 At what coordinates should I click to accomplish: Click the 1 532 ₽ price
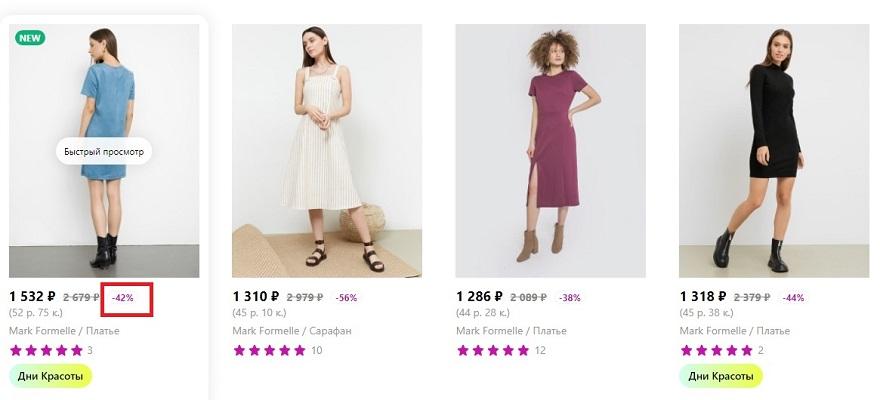pyautogui.click(x=32, y=297)
